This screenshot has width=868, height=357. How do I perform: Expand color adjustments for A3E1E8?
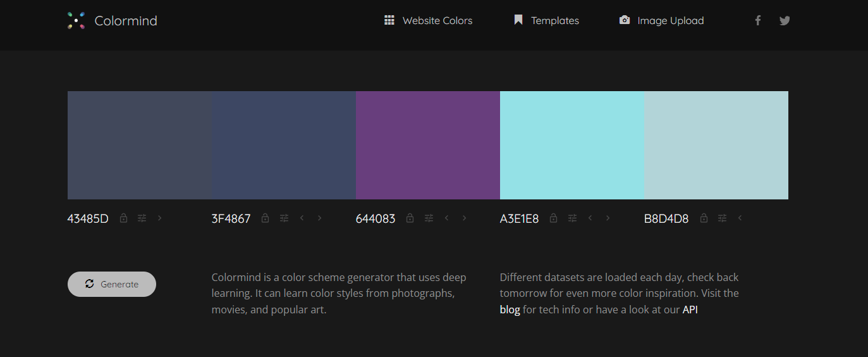click(572, 218)
